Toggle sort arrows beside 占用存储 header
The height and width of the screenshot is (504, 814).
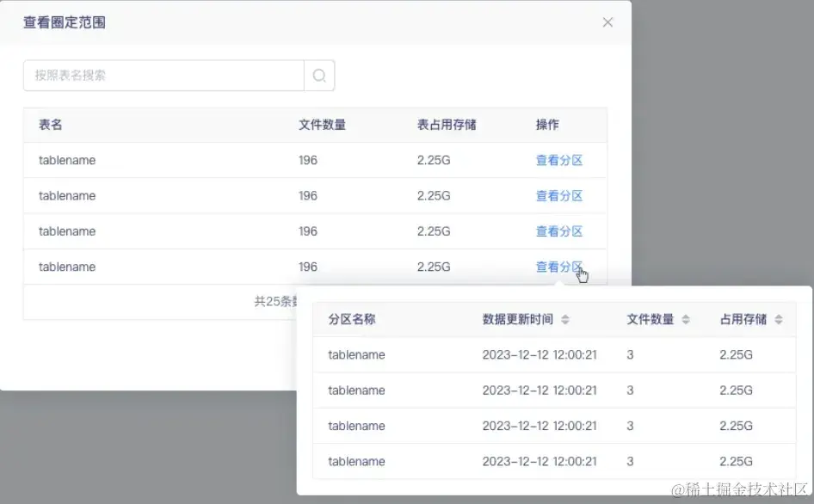tap(778, 320)
